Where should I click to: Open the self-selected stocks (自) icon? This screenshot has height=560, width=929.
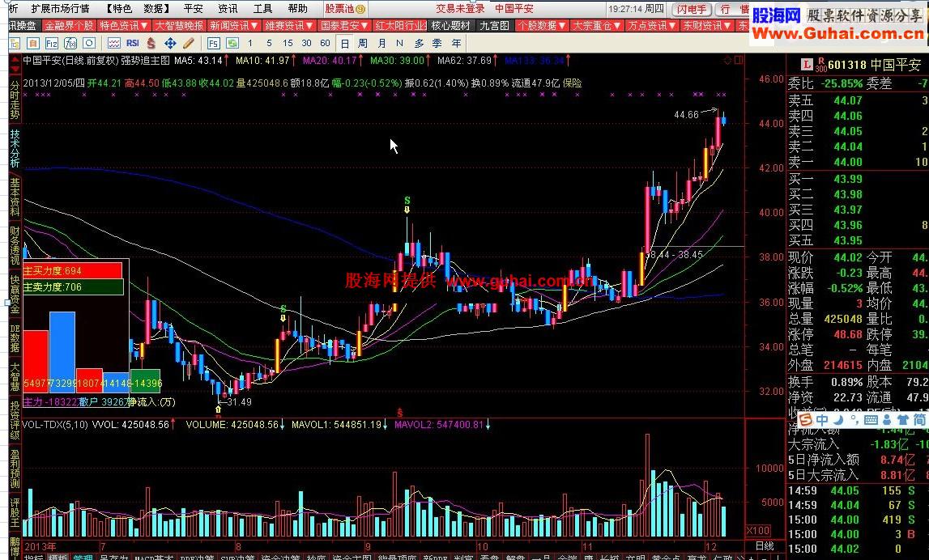[34, 43]
